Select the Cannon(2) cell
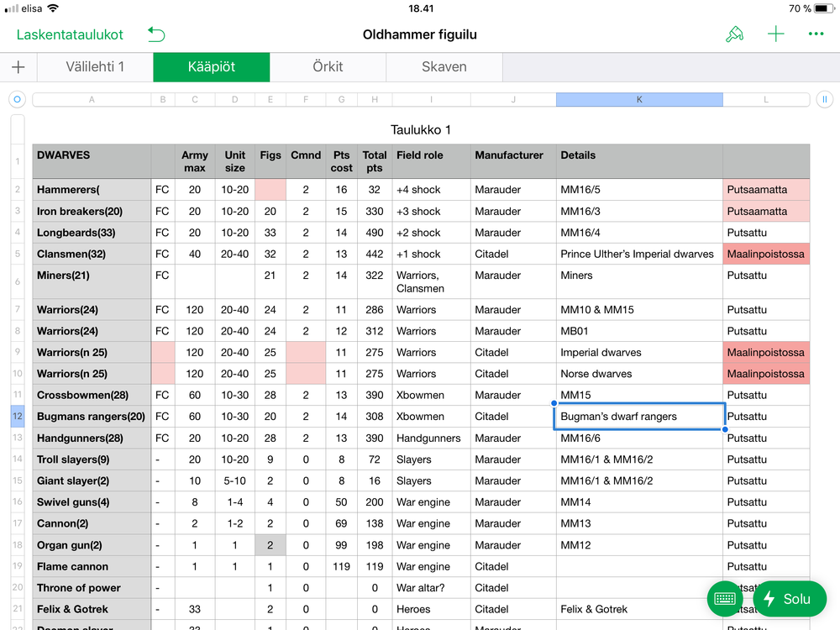The height and width of the screenshot is (630, 840). click(x=92, y=523)
